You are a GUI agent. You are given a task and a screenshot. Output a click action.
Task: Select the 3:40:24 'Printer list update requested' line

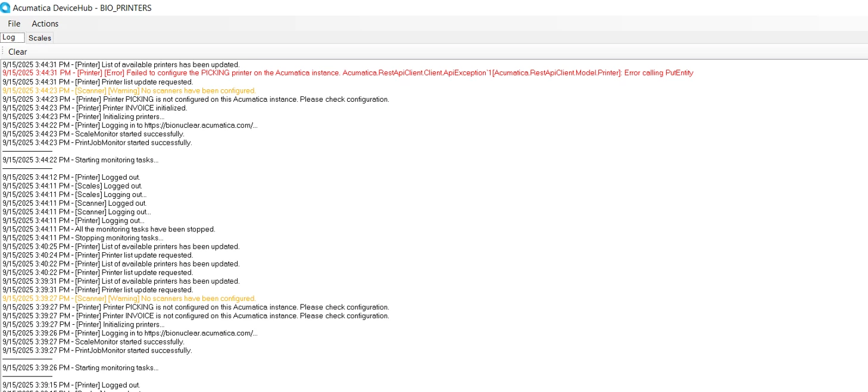[98, 255]
